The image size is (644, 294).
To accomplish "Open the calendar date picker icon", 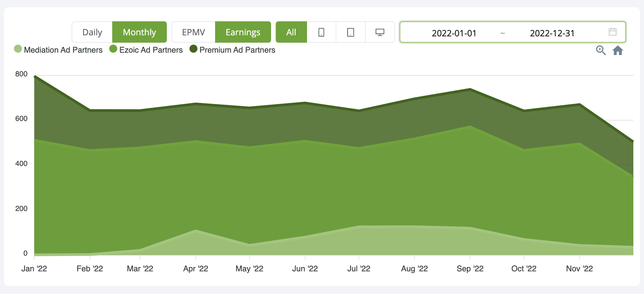I will pos(613,32).
